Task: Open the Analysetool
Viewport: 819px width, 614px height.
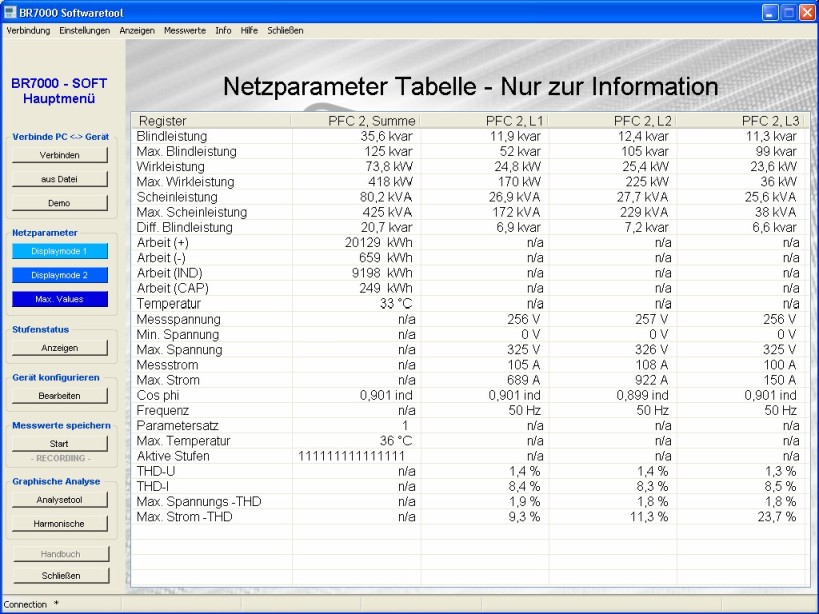Action: (60, 500)
